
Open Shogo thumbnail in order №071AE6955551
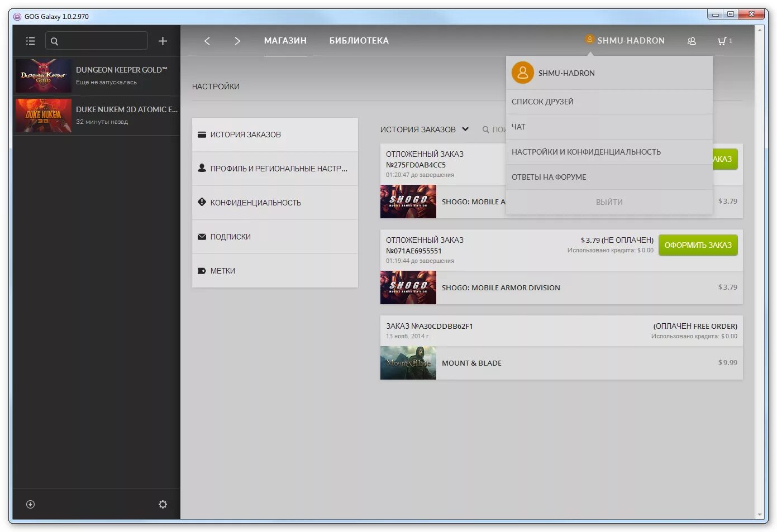(x=408, y=287)
